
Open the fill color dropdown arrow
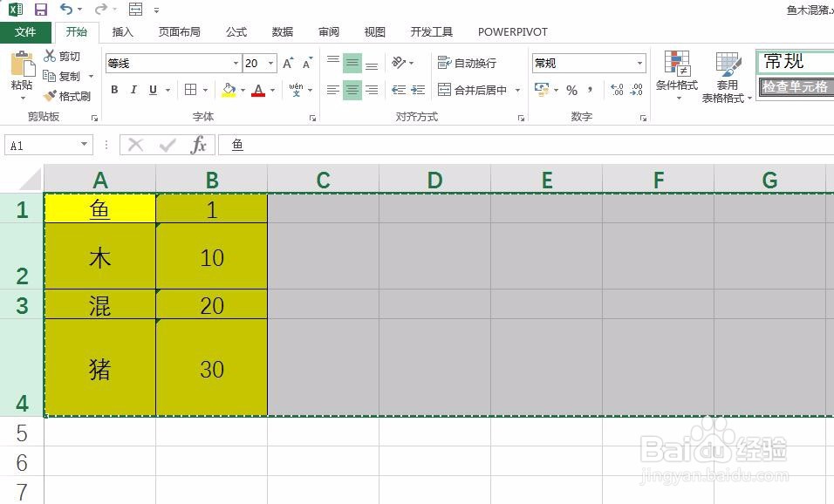pos(243,90)
